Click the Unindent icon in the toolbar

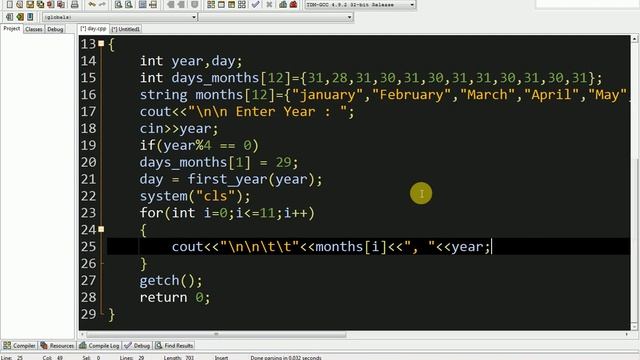tap(181, 4)
